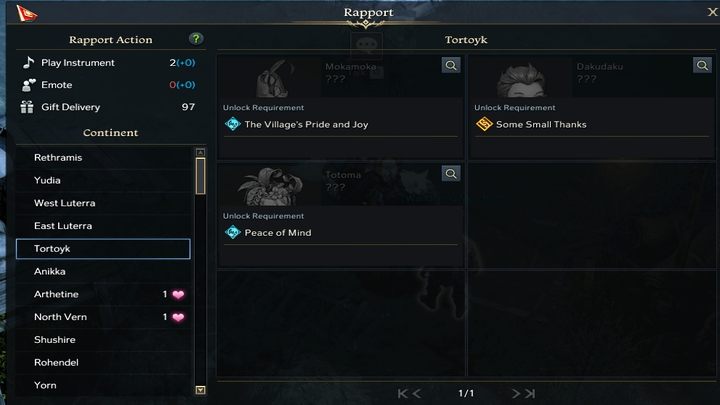Select Mokamoko's NPC portrait thumbnail
This screenshot has width=720, height=405.
click(x=268, y=77)
